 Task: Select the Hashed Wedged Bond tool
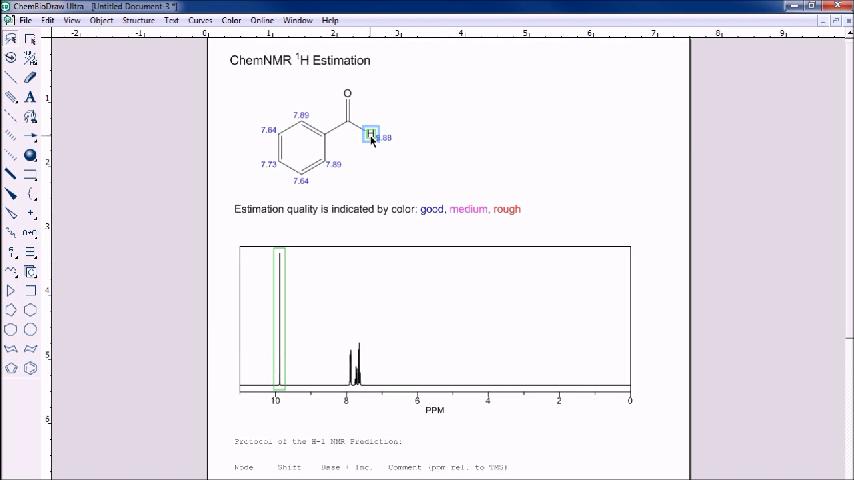(11, 155)
